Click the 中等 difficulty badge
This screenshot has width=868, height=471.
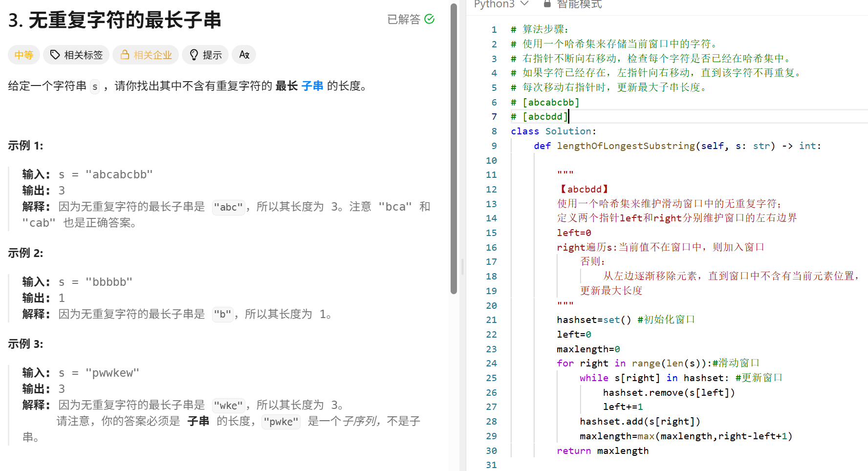(23, 55)
